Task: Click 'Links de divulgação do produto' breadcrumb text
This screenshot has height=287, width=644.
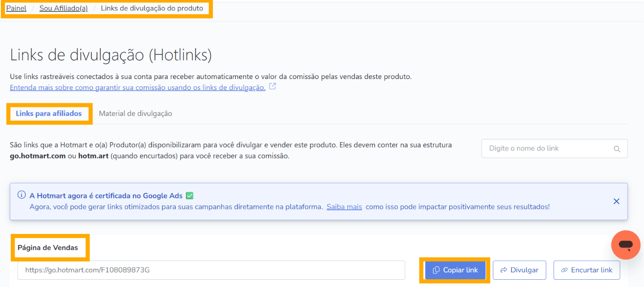Action: click(x=152, y=8)
